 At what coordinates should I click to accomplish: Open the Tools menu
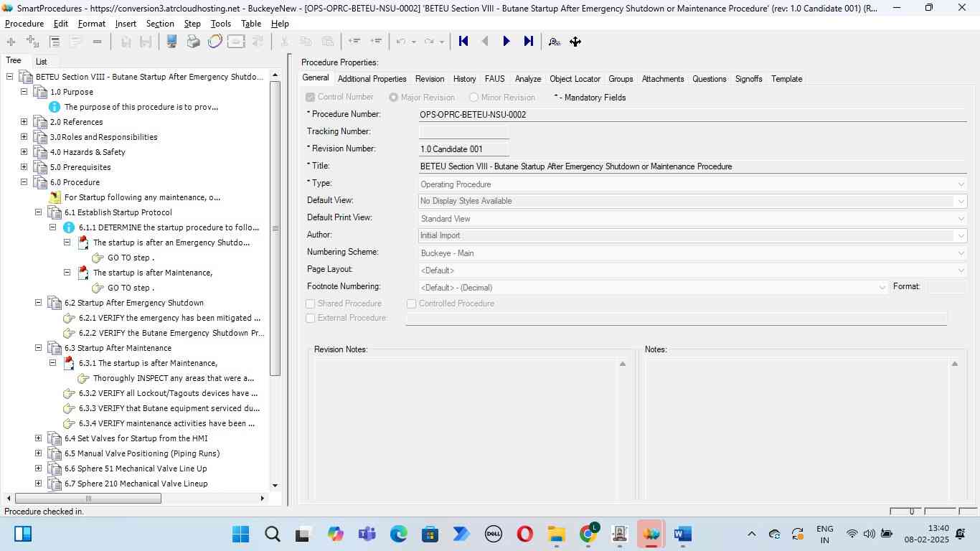coord(221,24)
